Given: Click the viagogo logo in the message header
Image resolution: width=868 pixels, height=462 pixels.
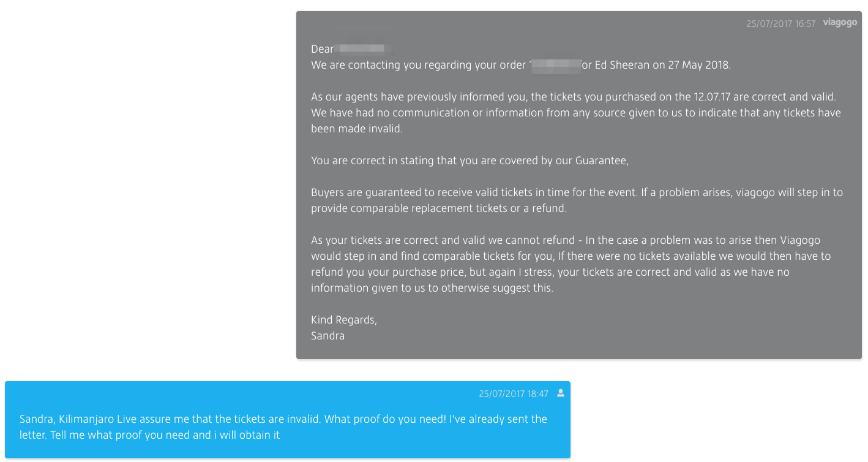Looking at the screenshot, I should point(840,22).
